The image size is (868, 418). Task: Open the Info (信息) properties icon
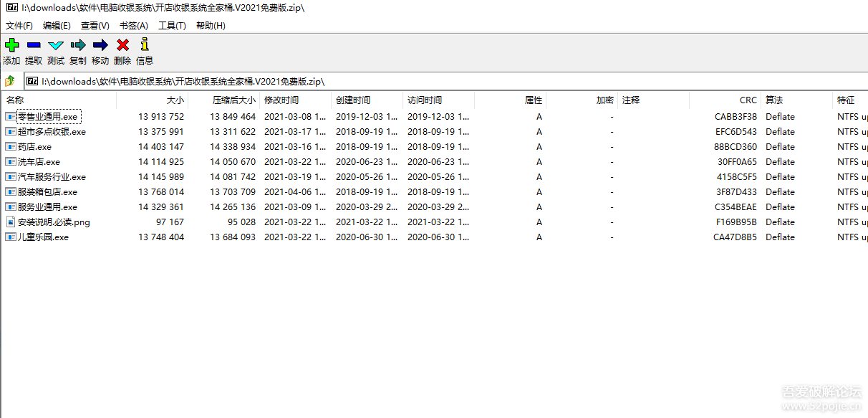pyautogui.click(x=145, y=45)
